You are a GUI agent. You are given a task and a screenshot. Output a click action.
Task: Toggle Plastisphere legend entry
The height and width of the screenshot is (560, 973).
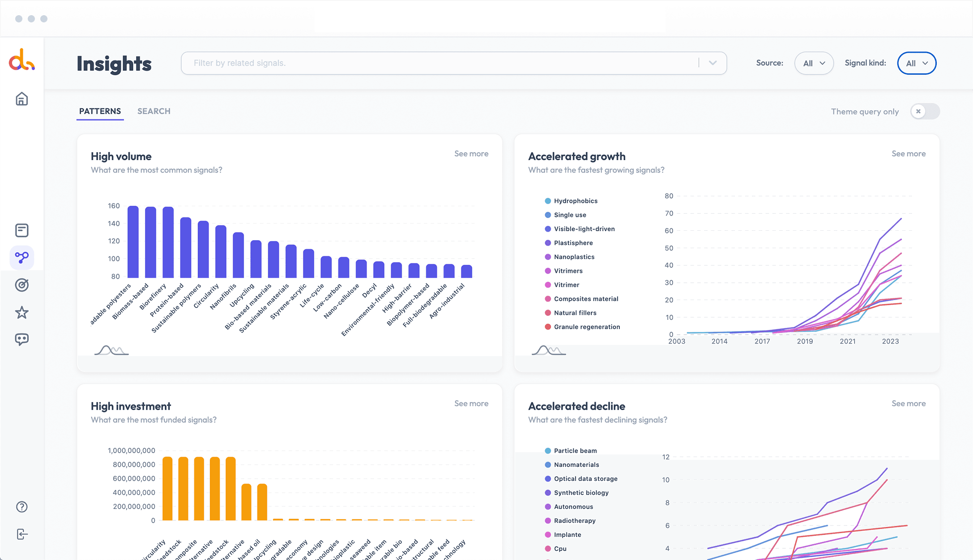(568, 243)
